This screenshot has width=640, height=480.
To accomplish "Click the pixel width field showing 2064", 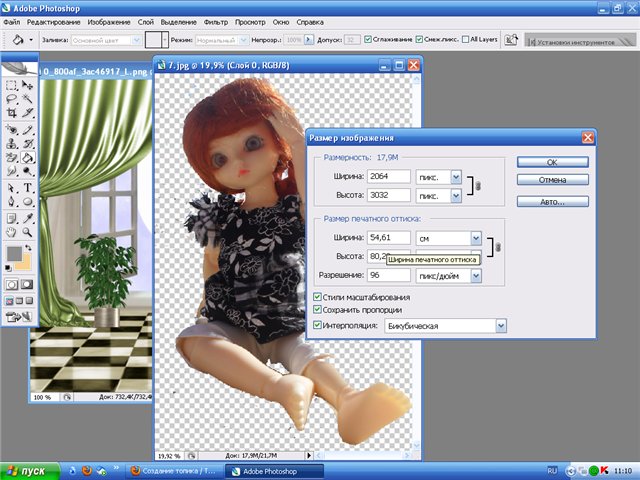I will click(389, 177).
